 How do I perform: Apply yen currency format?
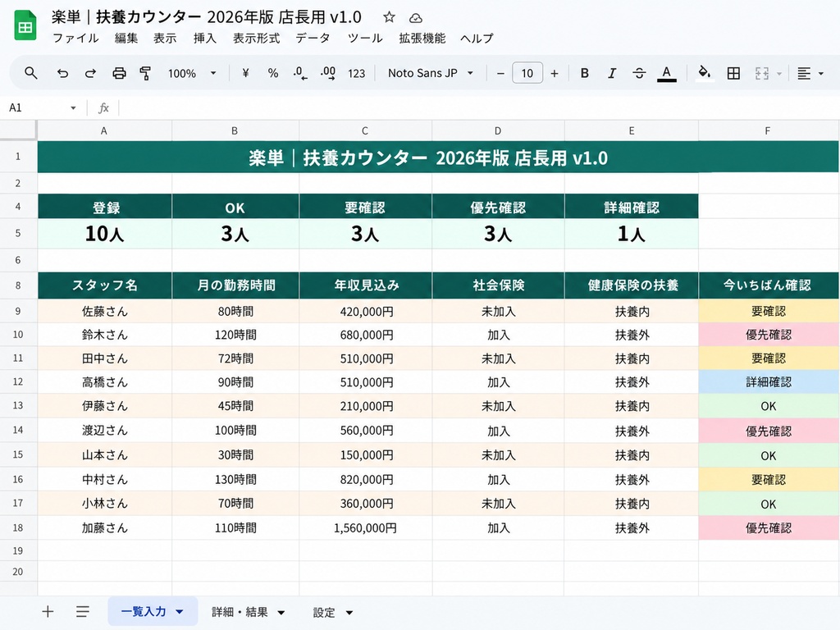click(245, 73)
